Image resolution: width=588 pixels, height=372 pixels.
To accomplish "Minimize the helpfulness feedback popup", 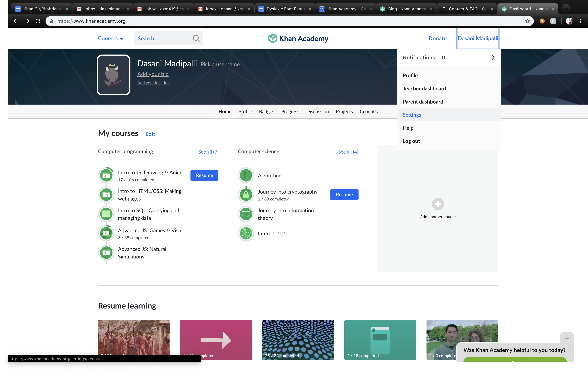I will tap(567, 338).
